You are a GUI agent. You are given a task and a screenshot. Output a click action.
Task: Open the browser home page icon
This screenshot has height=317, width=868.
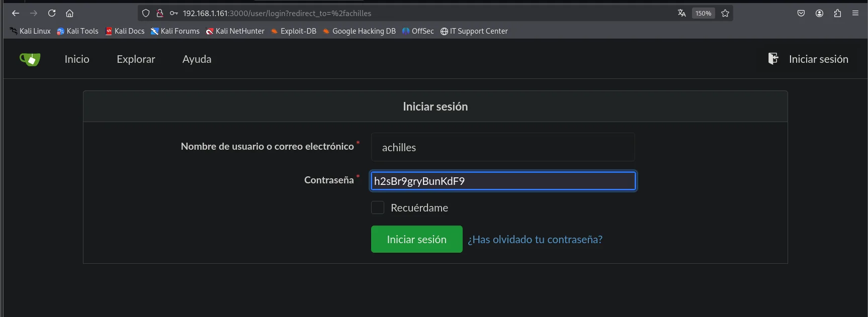pyautogui.click(x=70, y=14)
